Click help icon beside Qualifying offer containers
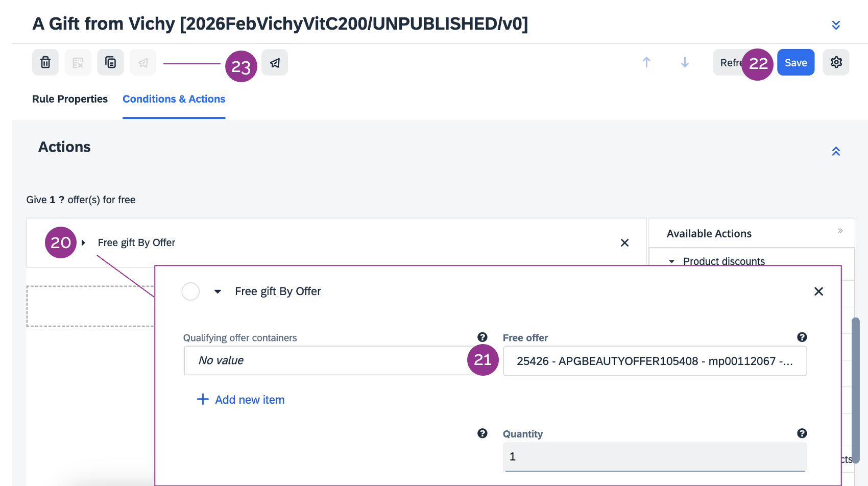Viewport: 868px width, 486px height. click(482, 337)
